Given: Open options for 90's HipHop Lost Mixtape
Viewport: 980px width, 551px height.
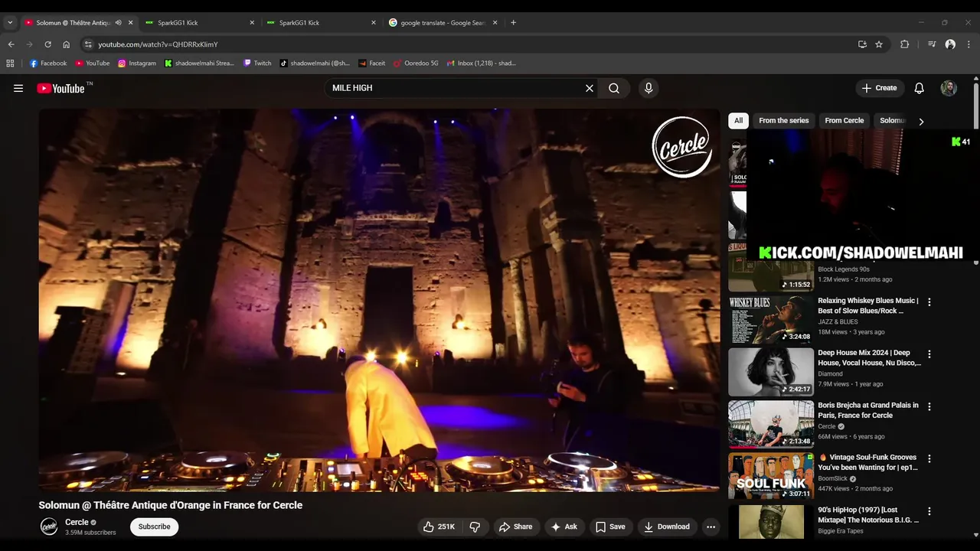Looking at the screenshot, I should 929,511.
